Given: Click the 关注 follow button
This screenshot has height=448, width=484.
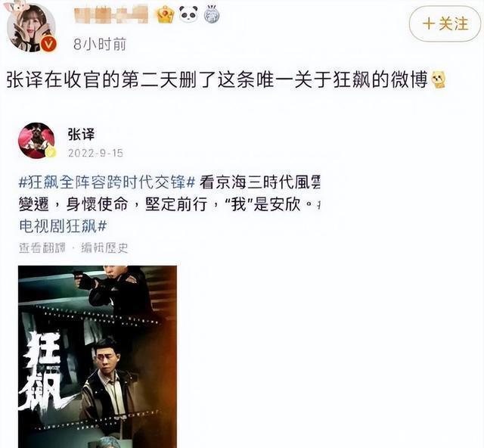Looking at the screenshot, I should click(445, 23).
